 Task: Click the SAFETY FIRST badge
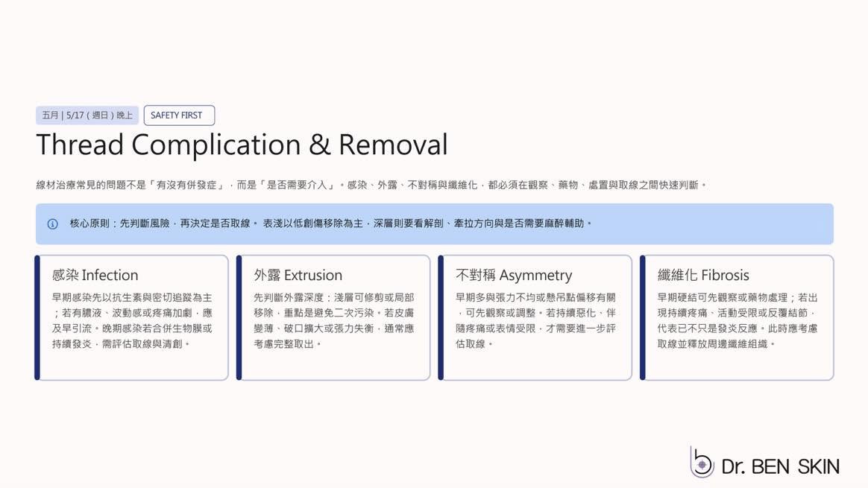click(x=179, y=115)
